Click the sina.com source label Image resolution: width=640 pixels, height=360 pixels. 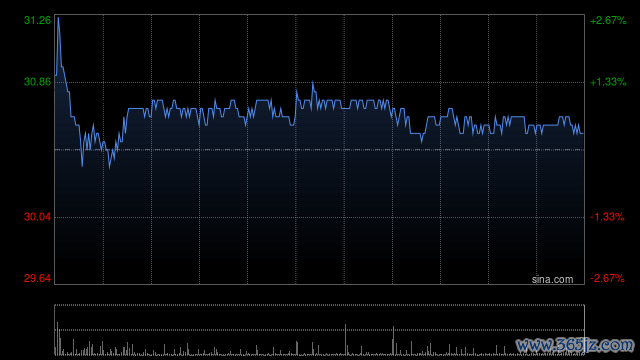point(552,279)
